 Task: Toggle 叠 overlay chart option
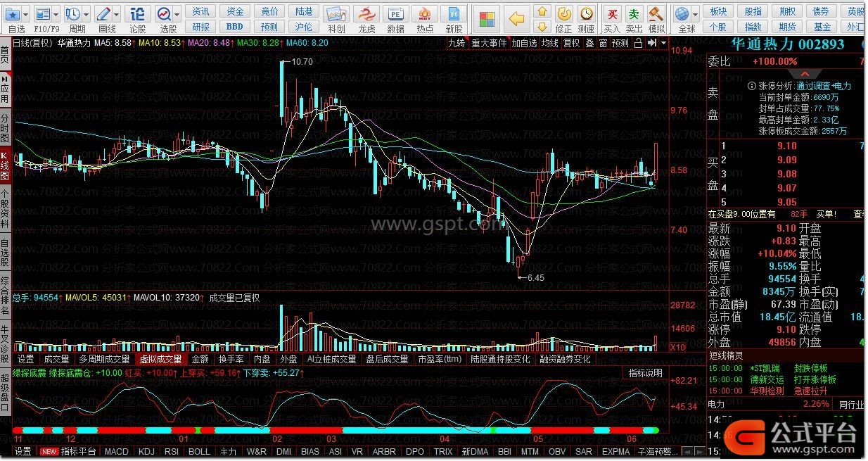(x=589, y=43)
